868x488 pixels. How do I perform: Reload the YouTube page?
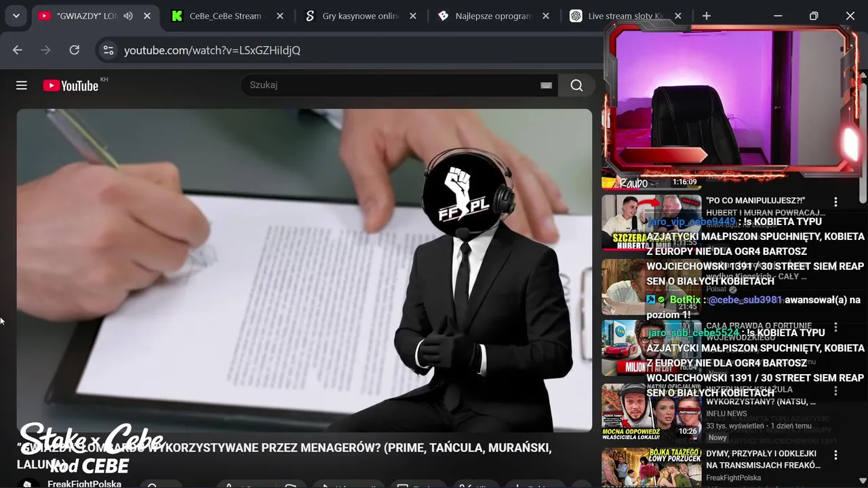[75, 50]
